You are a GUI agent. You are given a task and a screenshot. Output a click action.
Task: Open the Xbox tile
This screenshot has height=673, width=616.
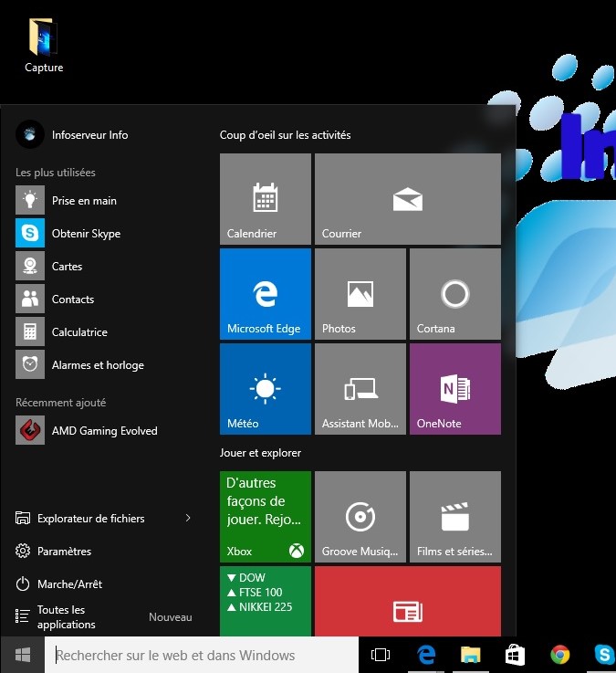pos(265,517)
